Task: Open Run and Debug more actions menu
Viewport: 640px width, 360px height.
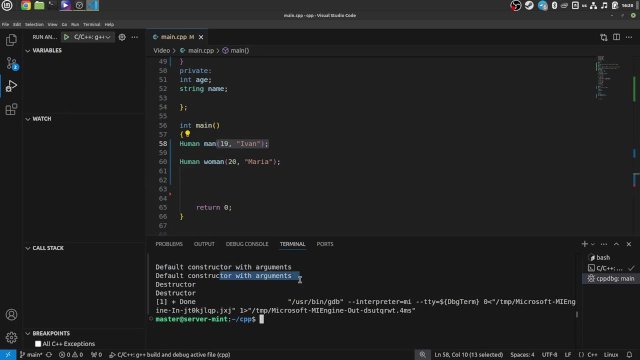Action: pos(135,37)
